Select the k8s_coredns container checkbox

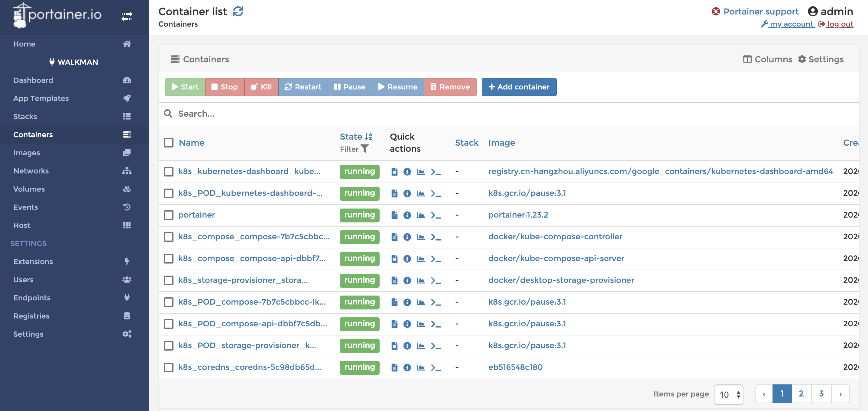pos(168,367)
